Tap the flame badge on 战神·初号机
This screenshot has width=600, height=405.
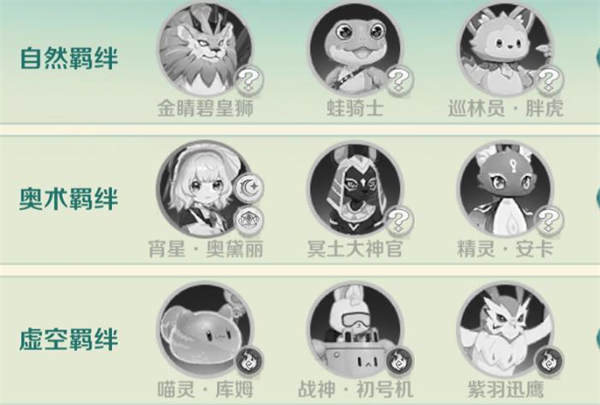click(399, 361)
